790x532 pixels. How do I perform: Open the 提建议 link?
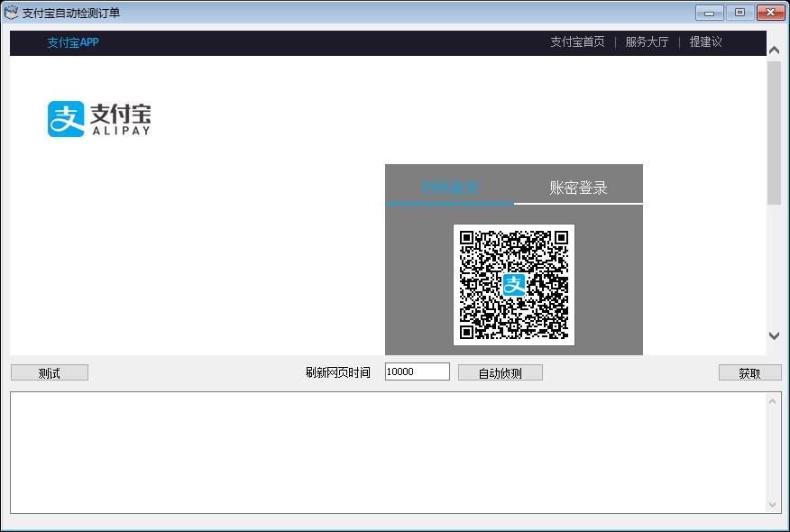(x=705, y=41)
